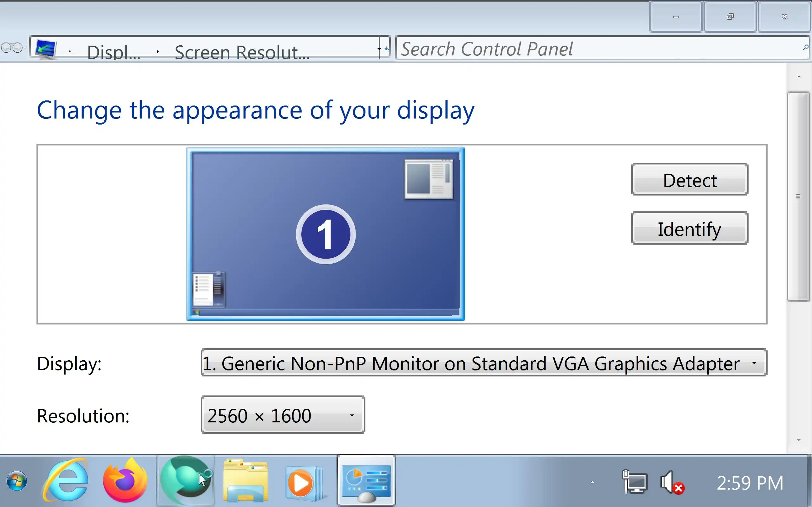Open the network status tray icon
The width and height of the screenshot is (812, 507).
point(634,482)
